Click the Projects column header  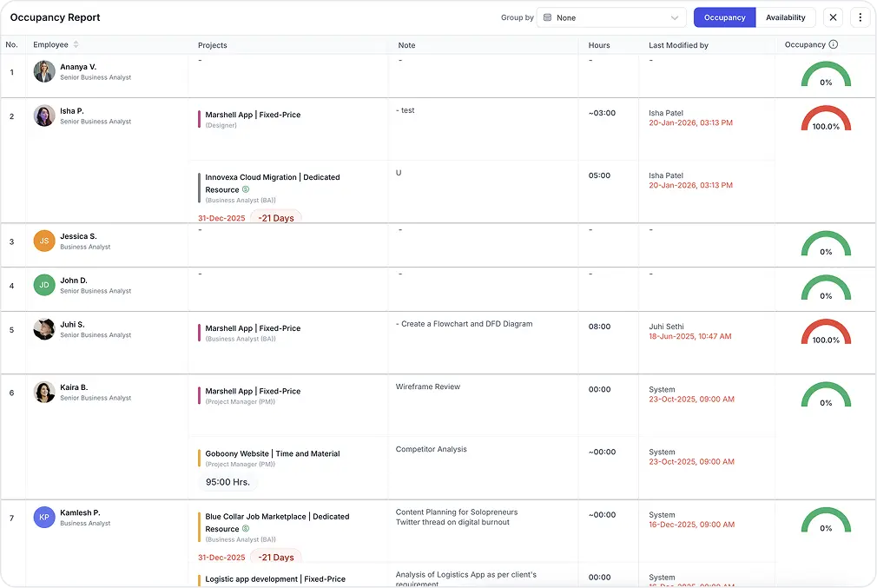213,45
